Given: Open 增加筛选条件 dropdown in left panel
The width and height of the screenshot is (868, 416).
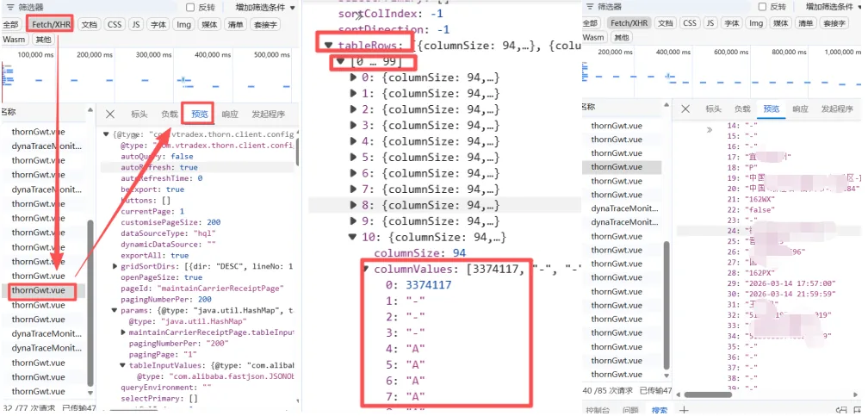Looking at the screenshot, I should [x=263, y=7].
